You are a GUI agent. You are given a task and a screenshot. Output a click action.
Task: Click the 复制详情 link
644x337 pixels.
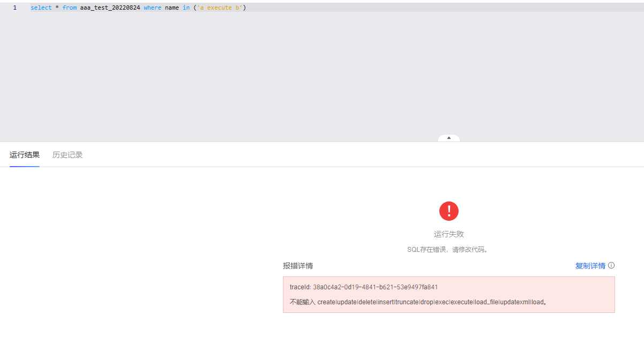click(x=590, y=266)
